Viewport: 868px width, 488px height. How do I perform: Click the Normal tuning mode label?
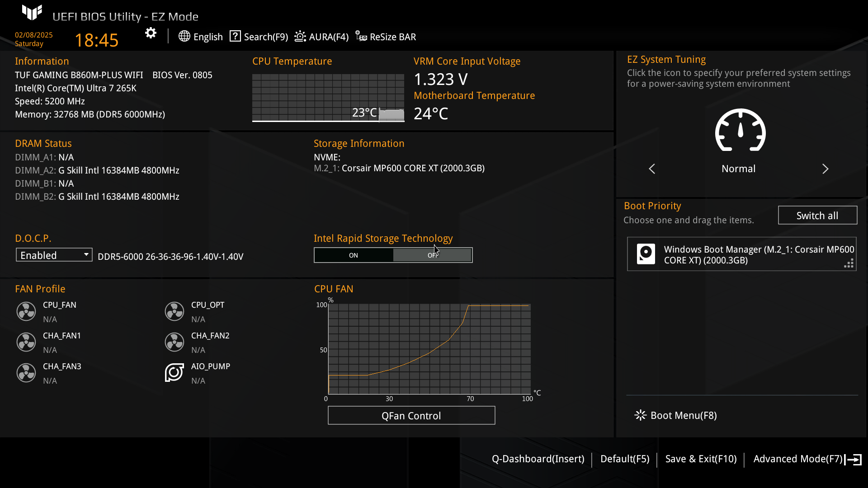tap(738, 169)
